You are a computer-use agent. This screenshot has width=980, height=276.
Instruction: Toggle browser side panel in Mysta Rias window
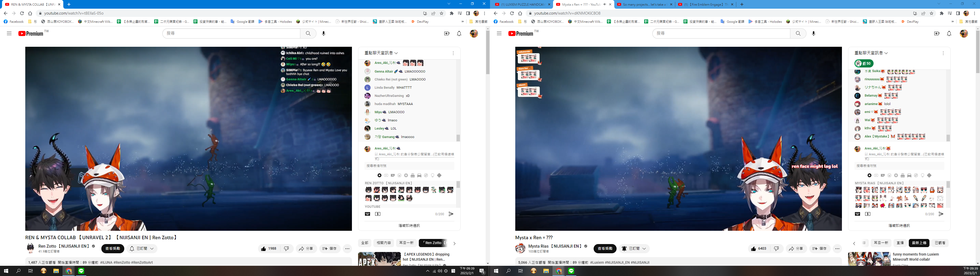tap(958, 13)
